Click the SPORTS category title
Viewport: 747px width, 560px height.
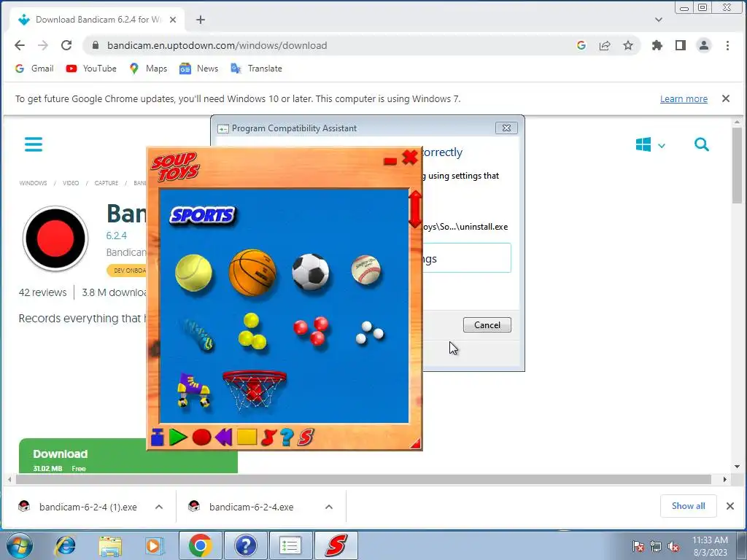point(203,215)
